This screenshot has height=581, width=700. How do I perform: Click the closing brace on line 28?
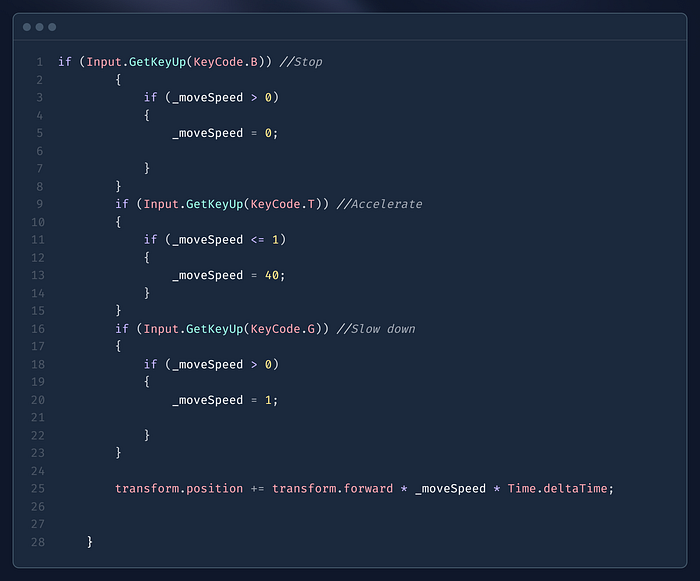point(90,542)
